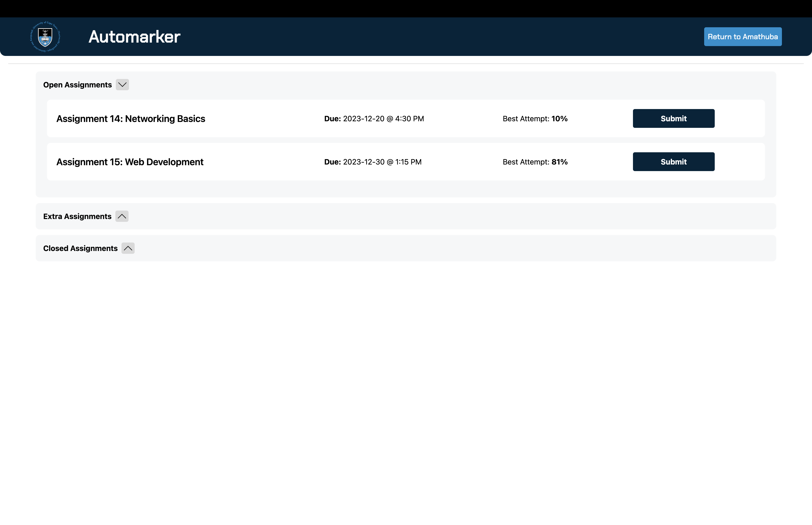Viewport: 812px width, 525px height.
Task: Click the Best Attempt 10% score
Action: pyautogui.click(x=535, y=119)
